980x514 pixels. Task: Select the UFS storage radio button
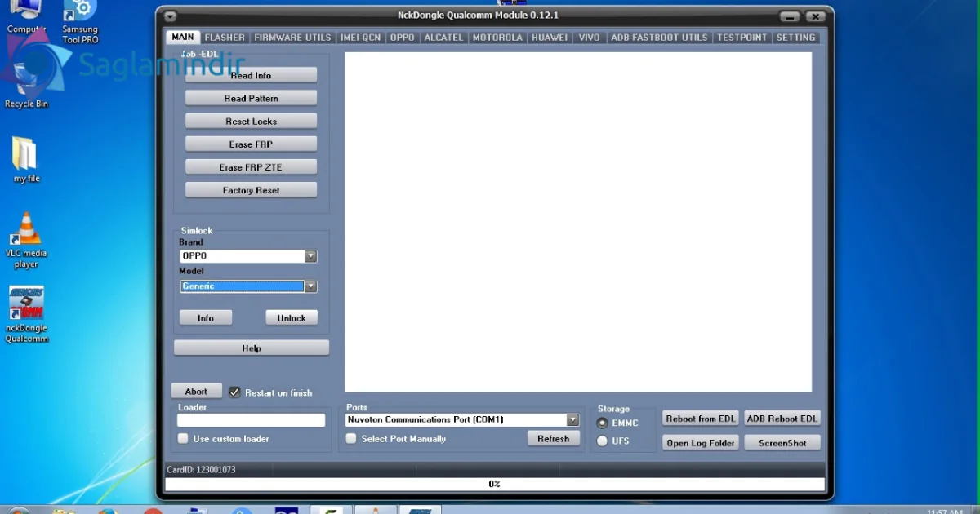tap(603, 441)
